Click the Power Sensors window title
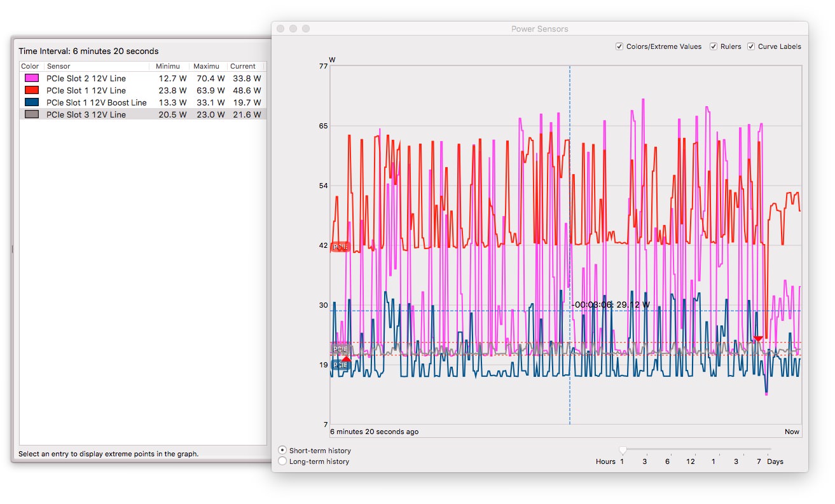Viewport: 835px width, 504px height. [540, 29]
